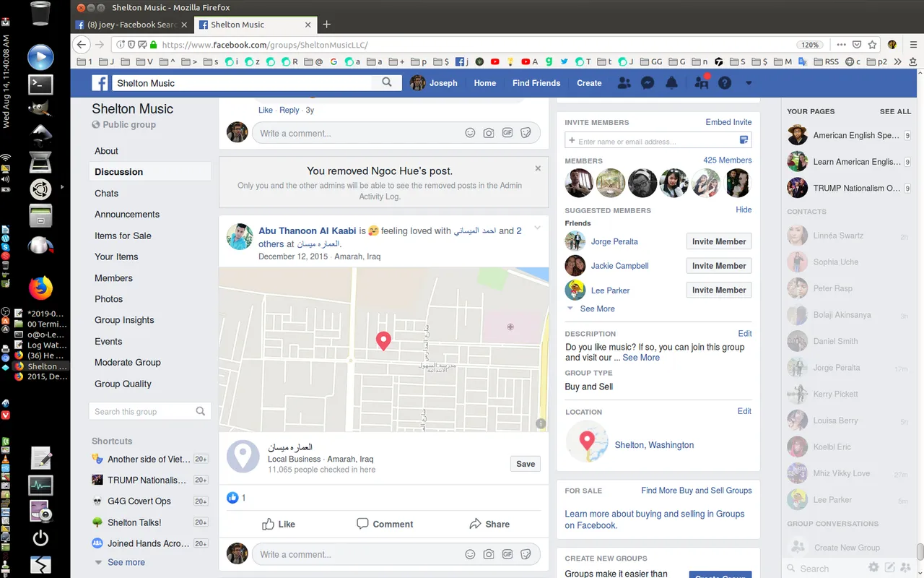
Task: Open the Terminal icon in the dock
Action: pyautogui.click(x=40, y=85)
